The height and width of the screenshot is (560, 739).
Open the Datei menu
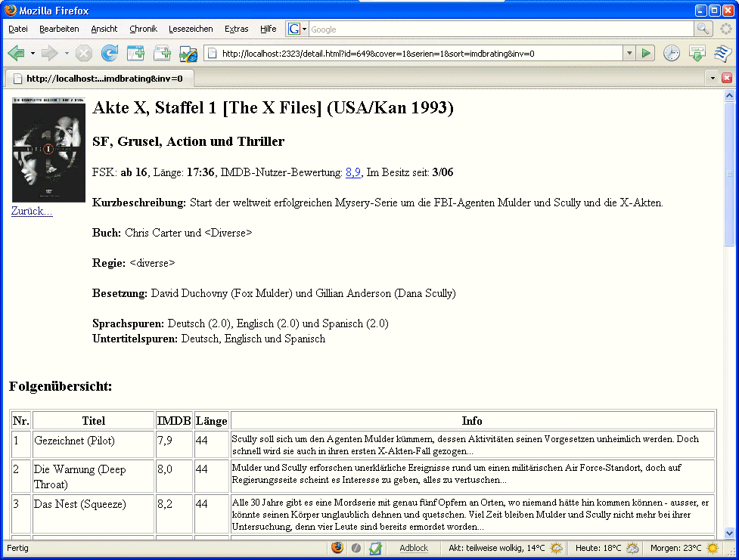point(18,29)
